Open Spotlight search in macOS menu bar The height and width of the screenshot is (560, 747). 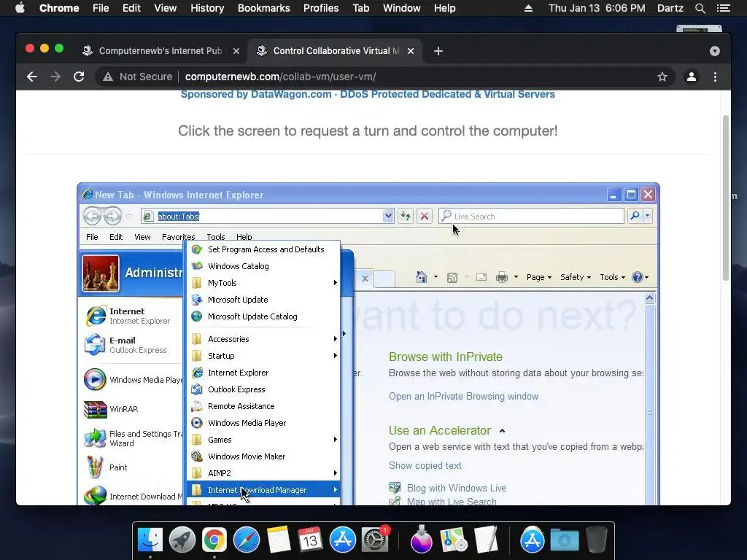[700, 8]
